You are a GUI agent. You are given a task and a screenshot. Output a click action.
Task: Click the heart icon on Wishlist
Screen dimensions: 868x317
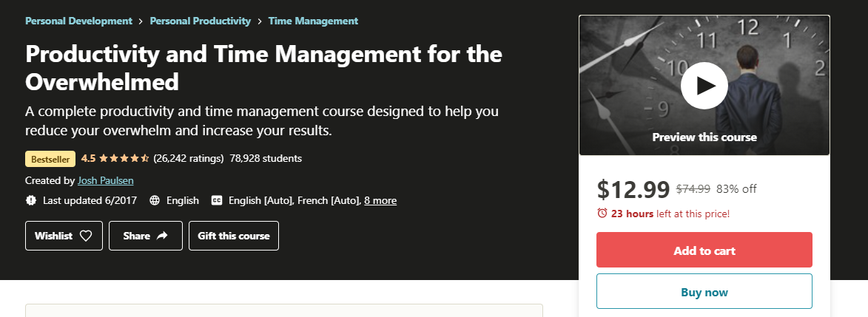tap(86, 236)
